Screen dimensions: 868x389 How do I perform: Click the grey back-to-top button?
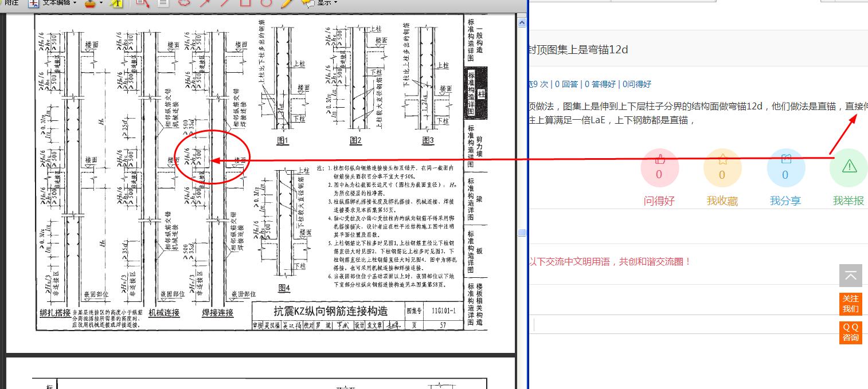851,276
